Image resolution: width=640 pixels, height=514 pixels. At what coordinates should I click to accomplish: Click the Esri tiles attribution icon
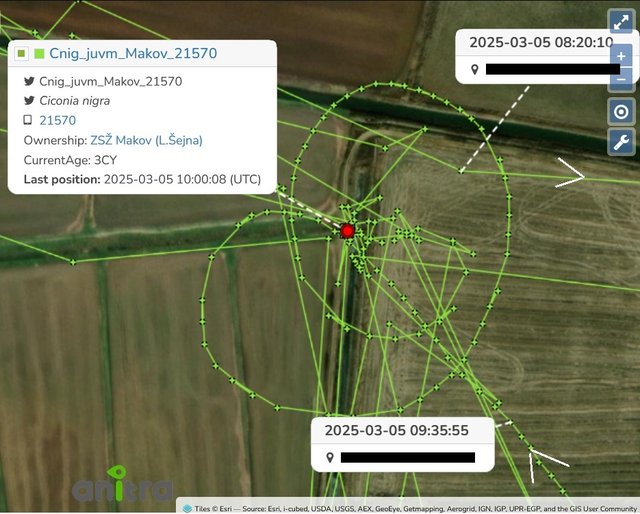click(187, 508)
